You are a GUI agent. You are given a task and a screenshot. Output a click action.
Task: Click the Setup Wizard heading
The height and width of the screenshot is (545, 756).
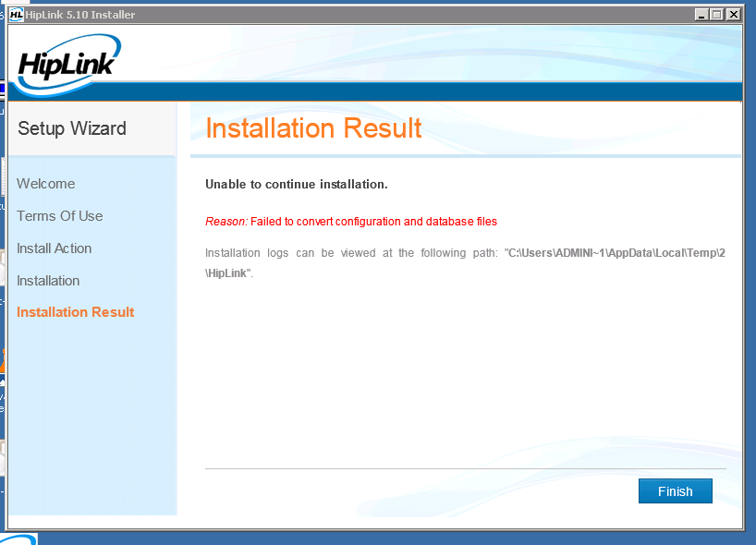coord(72,128)
